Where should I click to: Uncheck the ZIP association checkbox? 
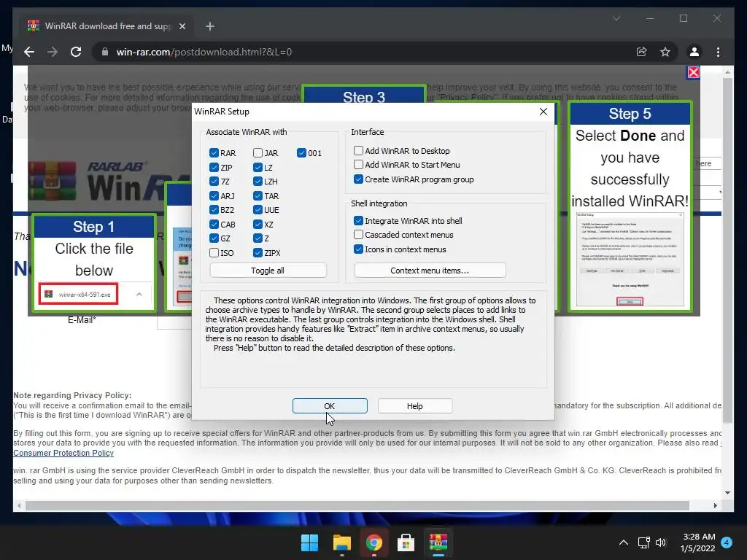click(214, 168)
